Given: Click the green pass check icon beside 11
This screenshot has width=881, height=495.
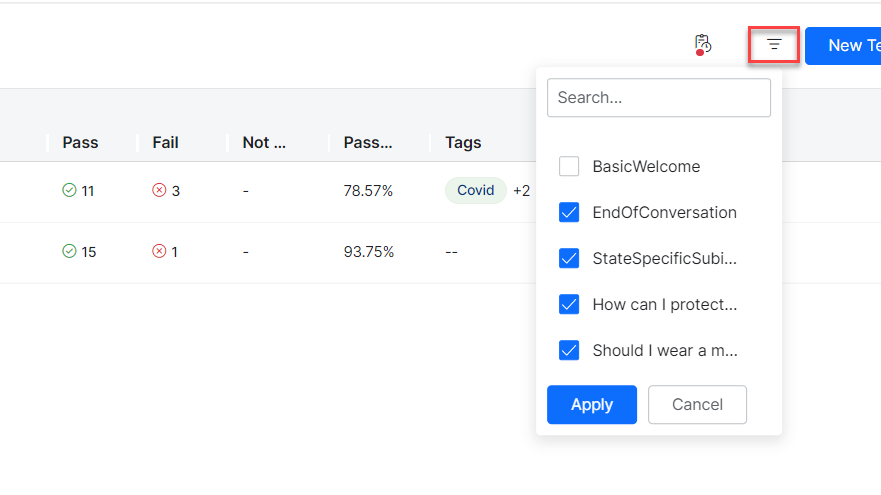Looking at the screenshot, I should click(x=69, y=190).
